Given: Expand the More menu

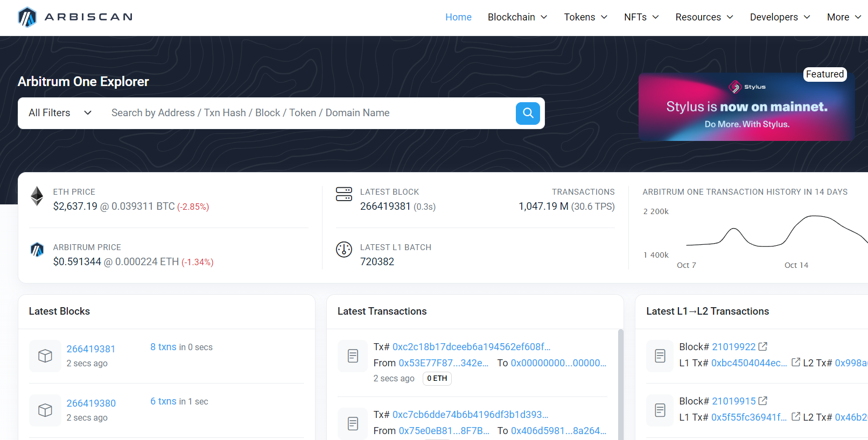Looking at the screenshot, I should pos(844,17).
